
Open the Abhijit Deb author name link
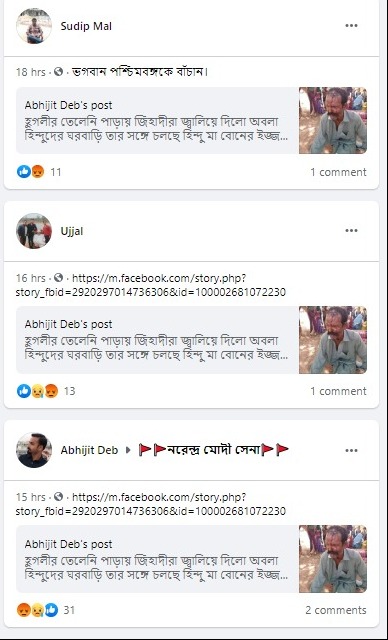(x=89, y=450)
